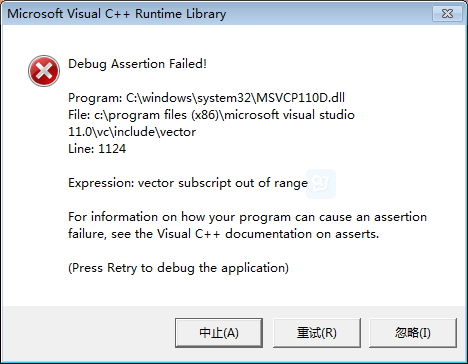Click the Debug Assertion Failed! heading text
468x364 pixels.
point(137,64)
